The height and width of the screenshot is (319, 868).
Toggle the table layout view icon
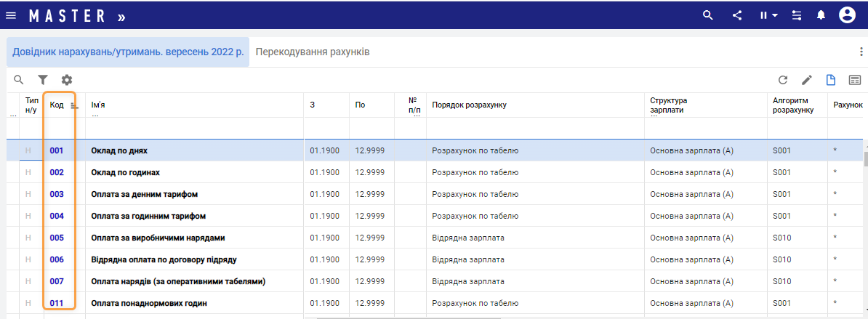[855, 80]
